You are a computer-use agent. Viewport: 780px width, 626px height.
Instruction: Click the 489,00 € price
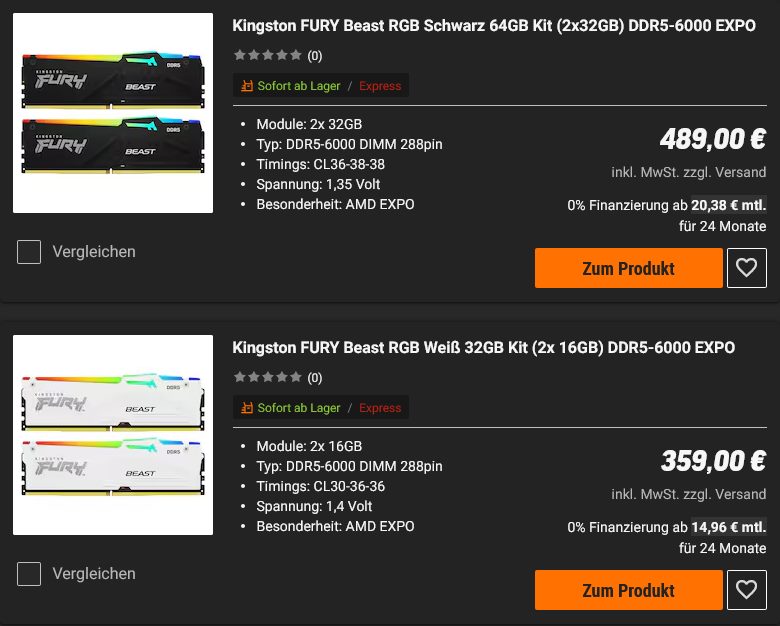coord(713,139)
